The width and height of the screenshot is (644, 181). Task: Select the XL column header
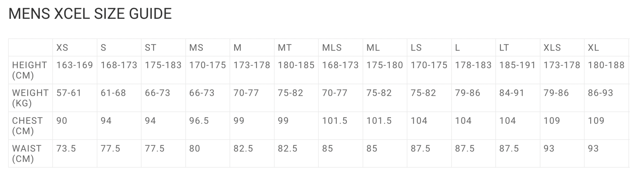click(593, 48)
